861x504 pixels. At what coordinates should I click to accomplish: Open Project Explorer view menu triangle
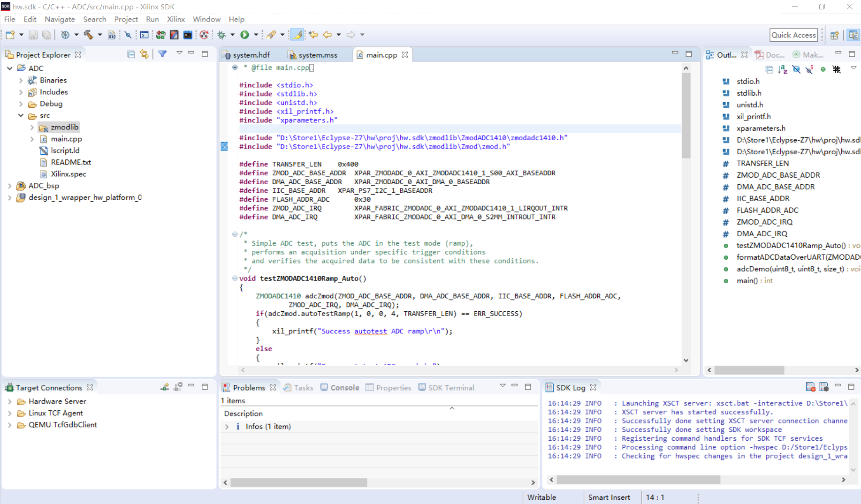pyautogui.click(x=179, y=53)
